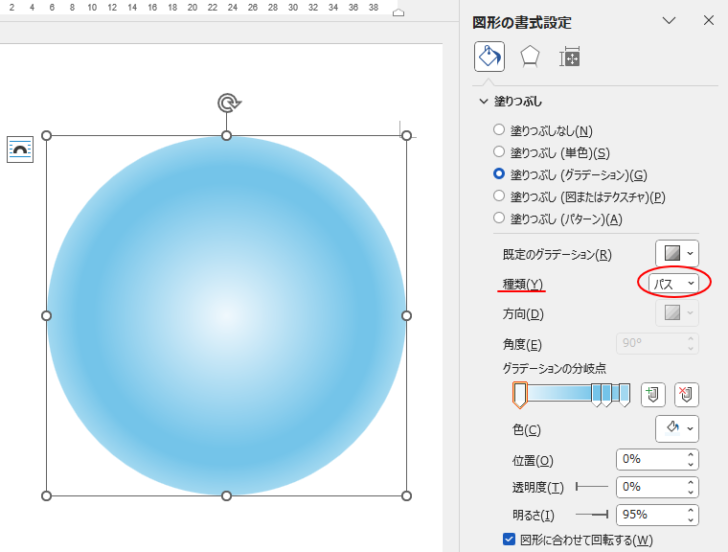This screenshot has height=552, width=728.
Task: Click the 透明度(T) slider track
Action: tap(592, 487)
